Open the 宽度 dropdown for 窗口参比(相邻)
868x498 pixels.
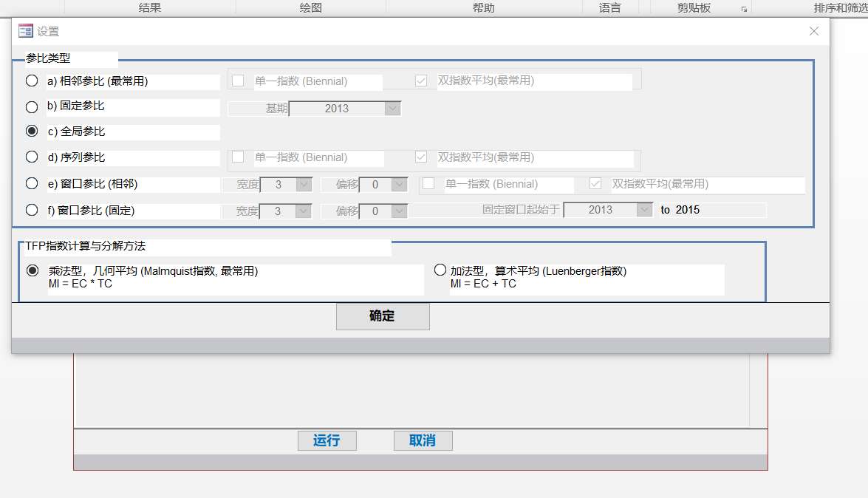(x=302, y=183)
